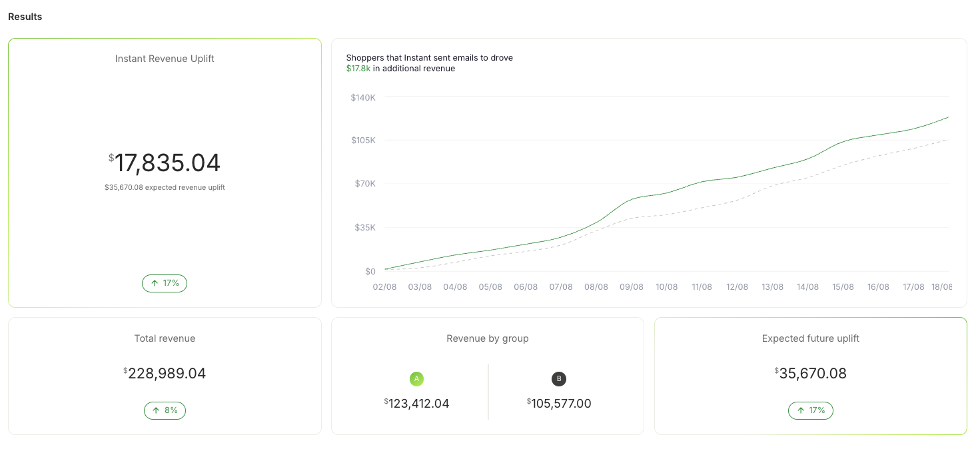
Task: Click the $140K y-axis label
Action: [363, 97]
